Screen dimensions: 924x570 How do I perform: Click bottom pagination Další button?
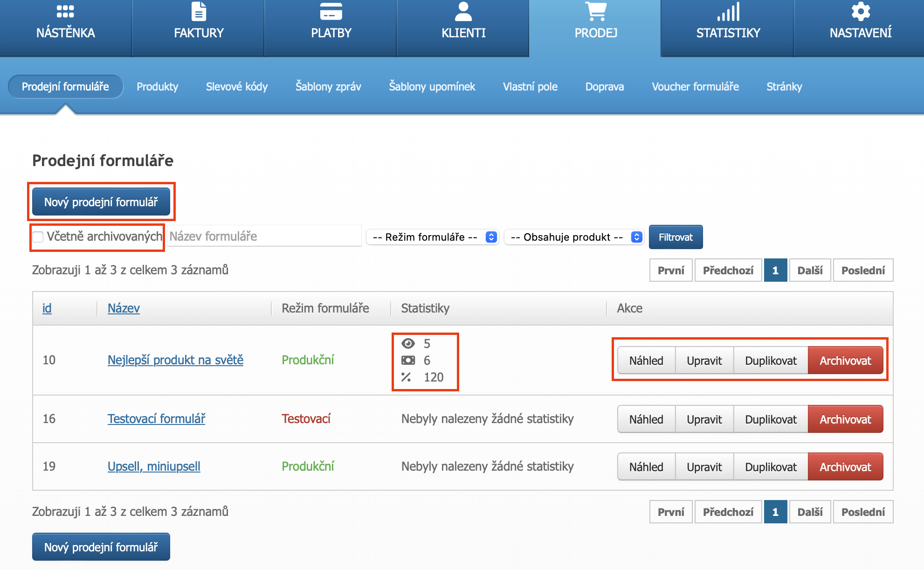click(x=810, y=512)
